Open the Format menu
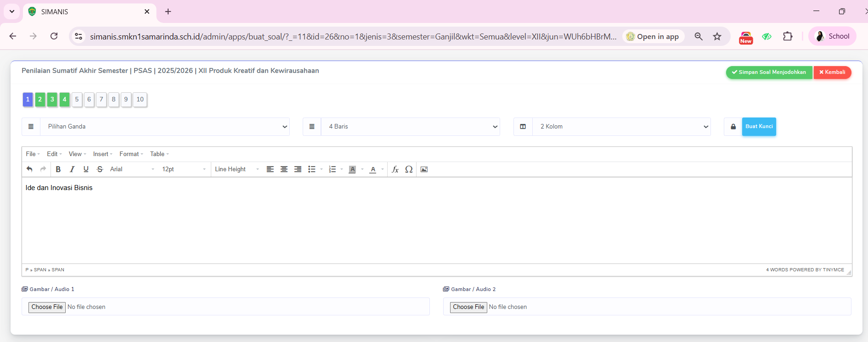Image resolution: width=868 pixels, height=342 pixels. point(131,154)
